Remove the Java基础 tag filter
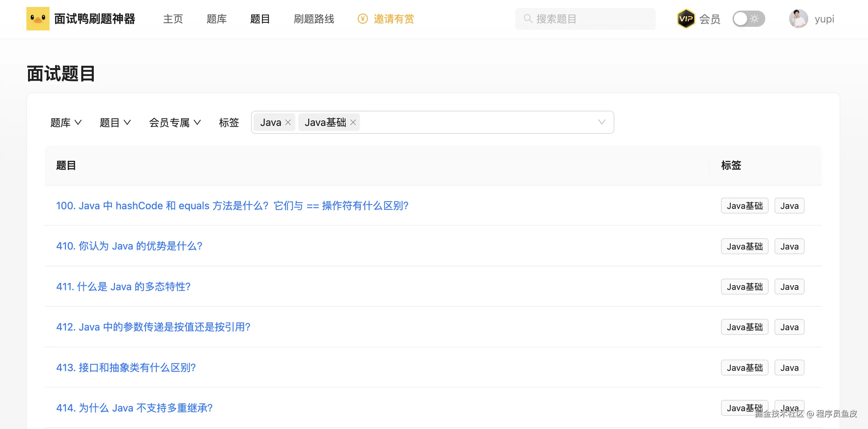This screenshot has width=868, height=429. pyautogui.click(x=353, y=122)
